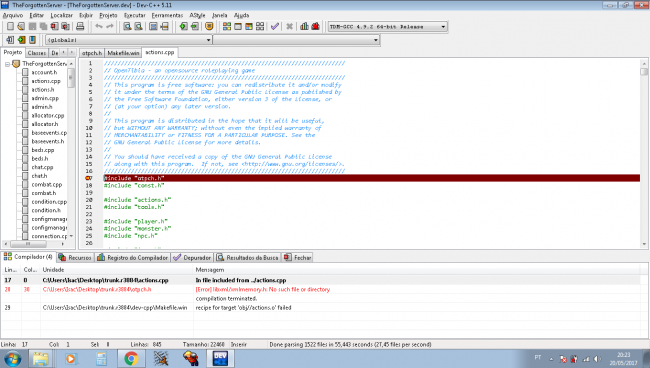
Task: Switch to the otpch.h editor tab
Action: click(91, 53)
